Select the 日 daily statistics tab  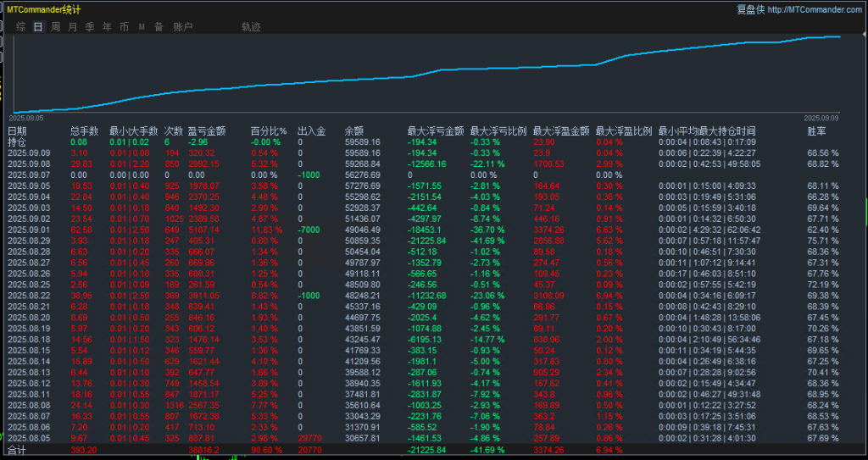tap(38, 27)
